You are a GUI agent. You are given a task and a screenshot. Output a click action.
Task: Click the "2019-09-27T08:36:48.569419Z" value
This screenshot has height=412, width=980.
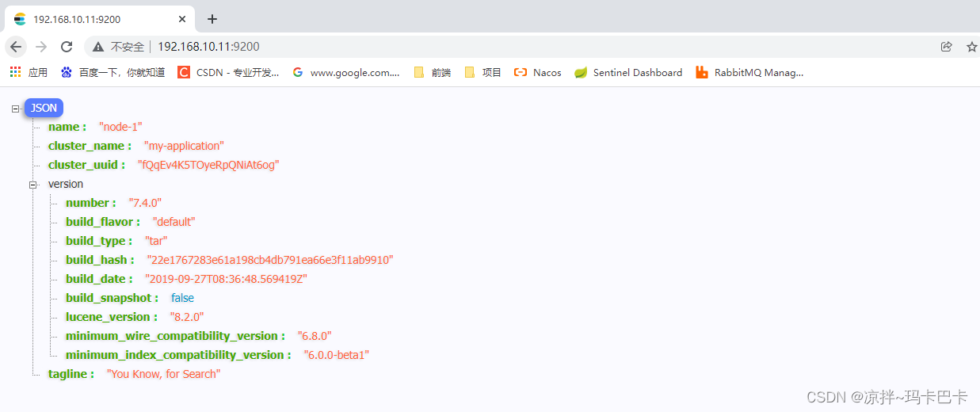point(226,279)
